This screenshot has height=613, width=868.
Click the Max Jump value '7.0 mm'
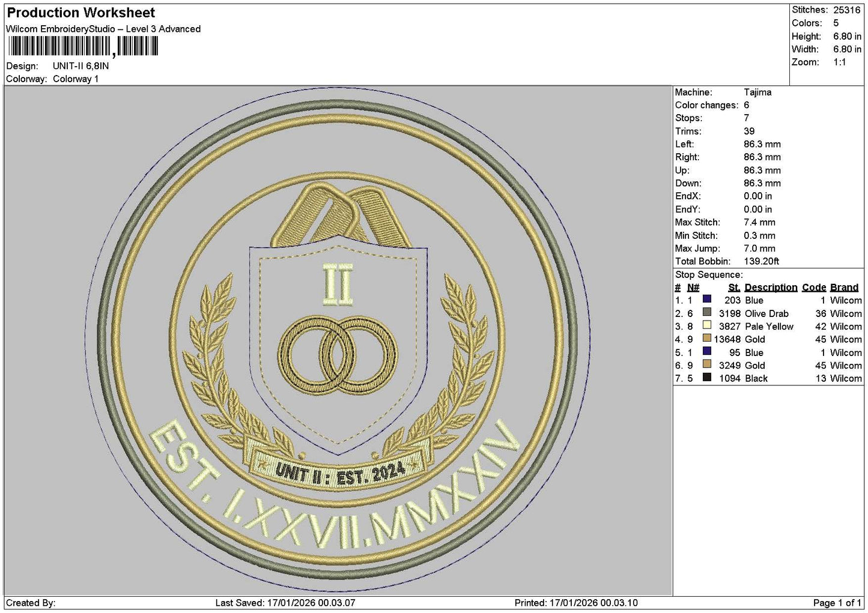click(759, 249)
